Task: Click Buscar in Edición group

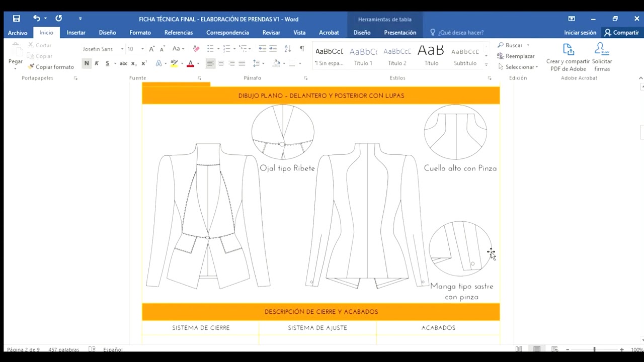Action: pos(514,45)
